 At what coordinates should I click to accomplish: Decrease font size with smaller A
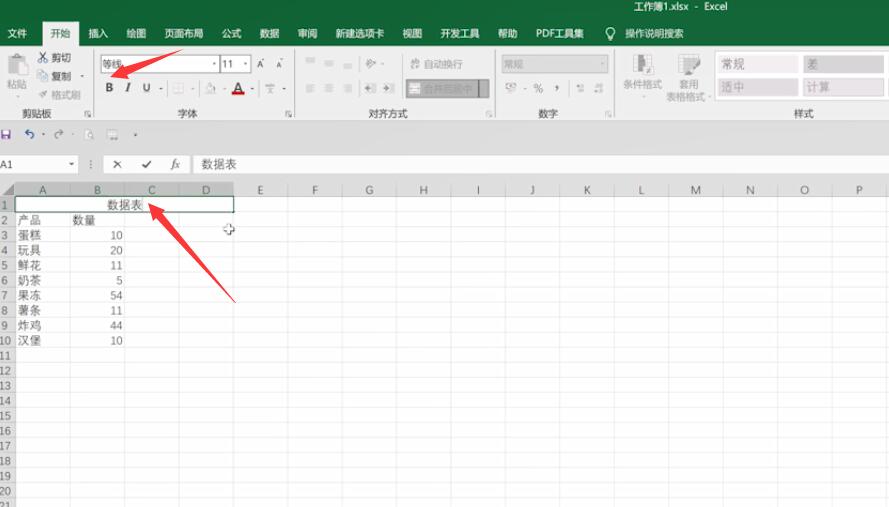[280, 64]
